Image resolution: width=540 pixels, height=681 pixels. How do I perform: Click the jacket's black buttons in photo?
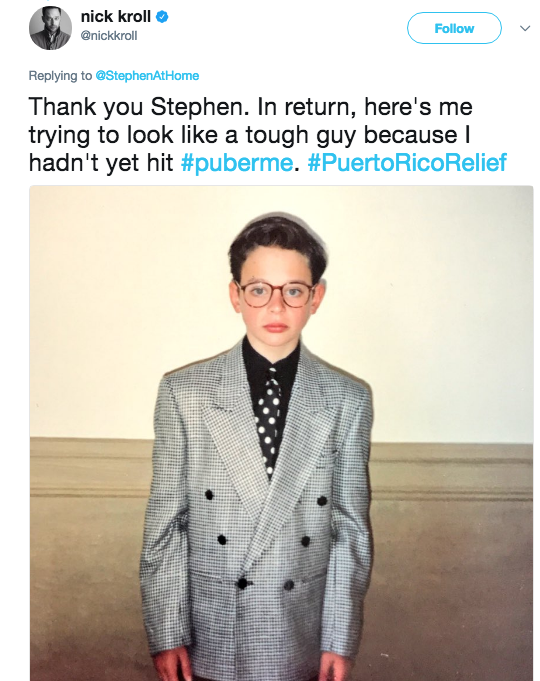tap(265, 541)
